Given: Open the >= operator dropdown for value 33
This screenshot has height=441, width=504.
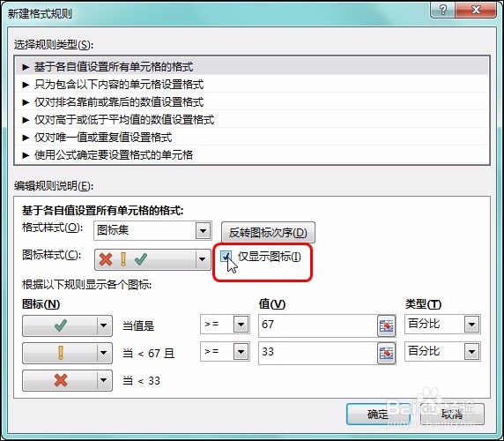Looking at the screenshot, I should (x=241, y=352).
